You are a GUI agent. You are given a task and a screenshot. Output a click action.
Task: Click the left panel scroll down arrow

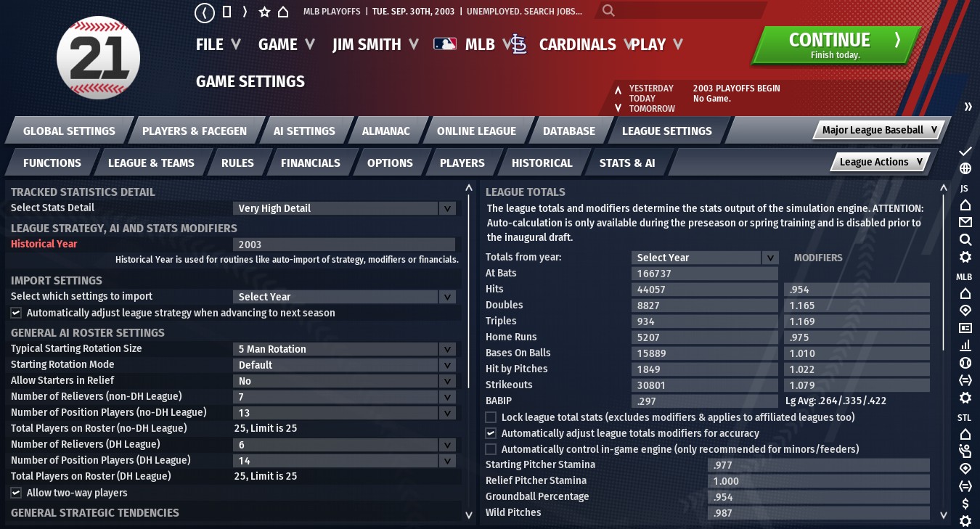tap(469, 514)
